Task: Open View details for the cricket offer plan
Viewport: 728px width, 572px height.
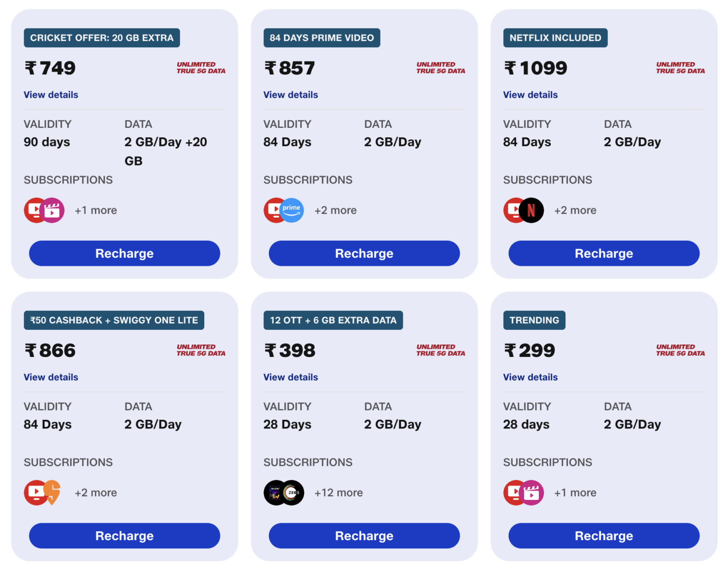Action: tap(51, 95)
